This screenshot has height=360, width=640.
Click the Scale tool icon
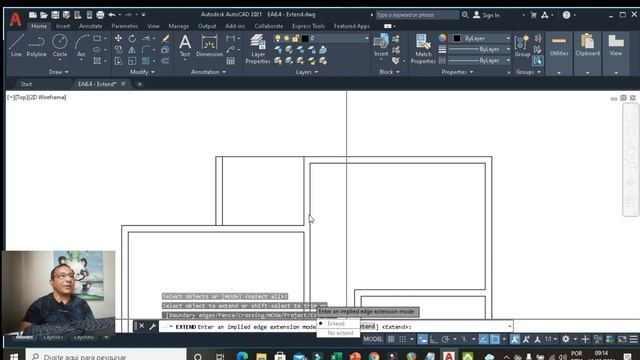click(132, 61)
